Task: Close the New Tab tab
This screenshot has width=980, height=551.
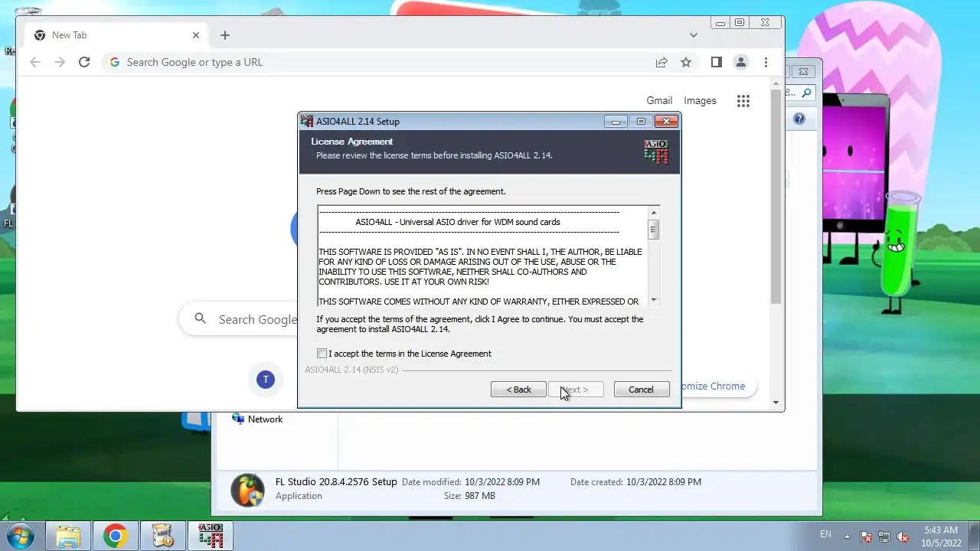Action: (x=196, y=35)
